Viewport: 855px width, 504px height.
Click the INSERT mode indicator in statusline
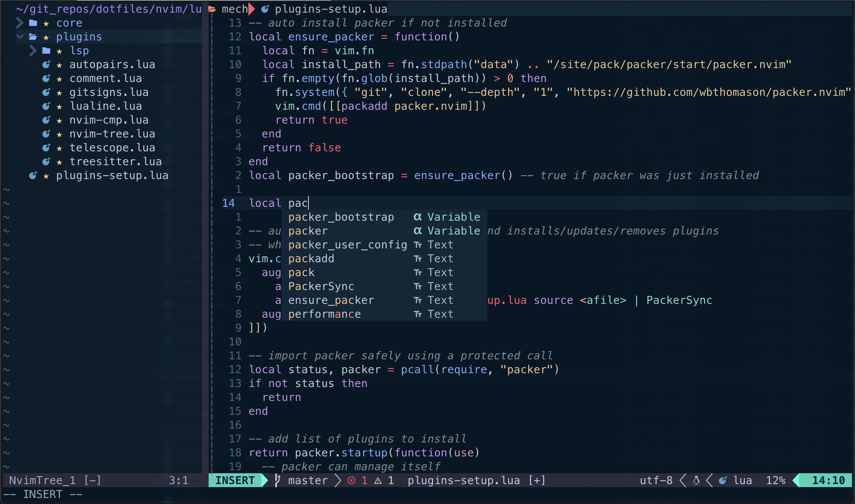coord(235,480)
